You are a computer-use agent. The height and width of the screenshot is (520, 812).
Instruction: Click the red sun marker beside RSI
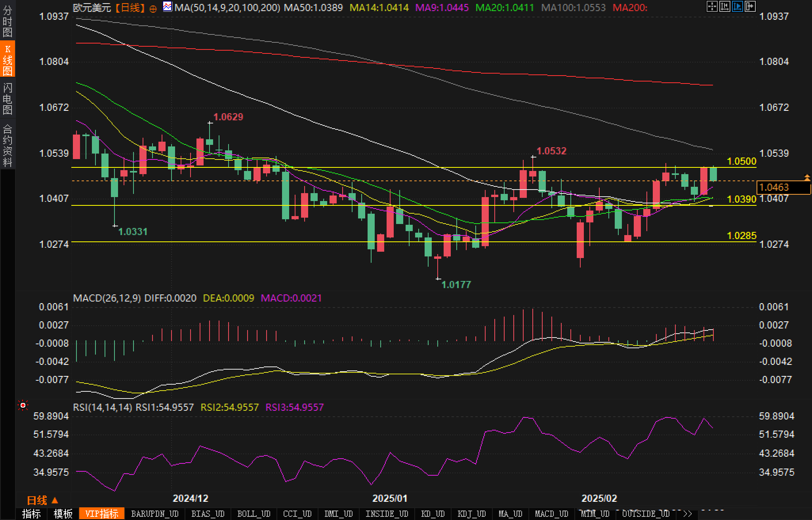pos(23,406)
